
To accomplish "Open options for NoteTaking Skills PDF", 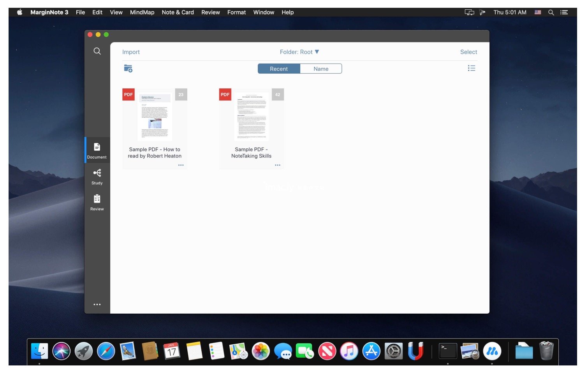I will click(277, 165).
